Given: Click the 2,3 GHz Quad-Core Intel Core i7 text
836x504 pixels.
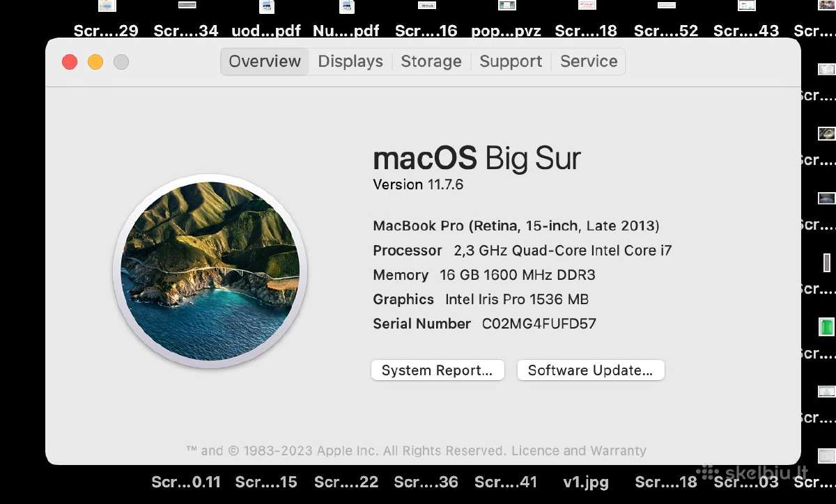Looking at the screenshot, I should (563, 251).
